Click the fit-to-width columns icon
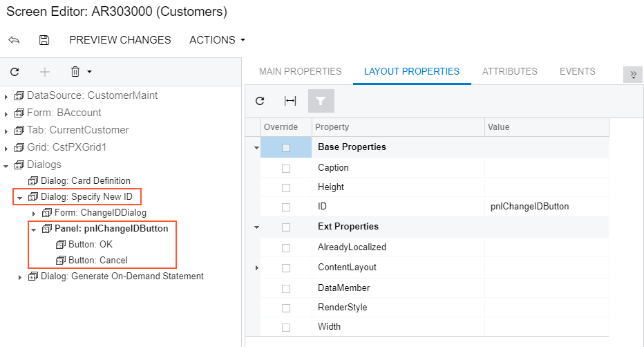This screenshot has height=347, width=644. (x=290, y=101)
